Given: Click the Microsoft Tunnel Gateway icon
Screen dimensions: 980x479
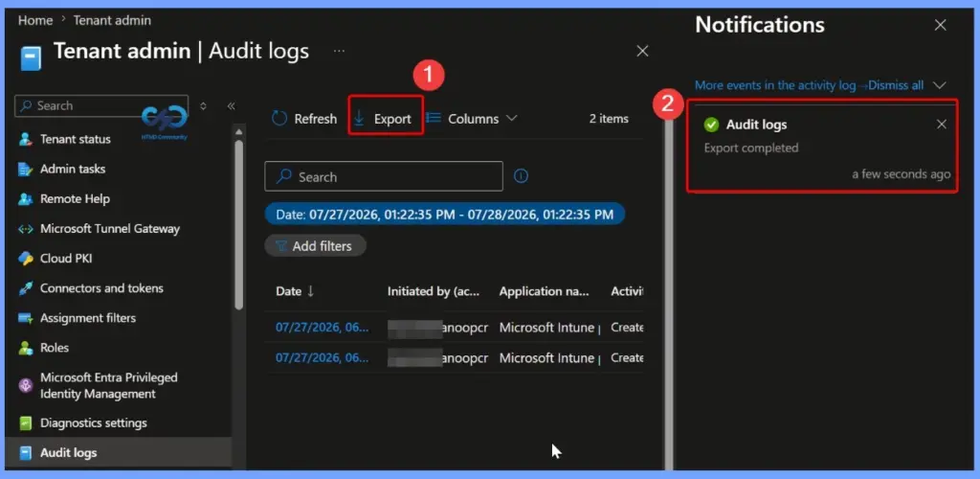Looking at the screenshot, I should [26, 229].
